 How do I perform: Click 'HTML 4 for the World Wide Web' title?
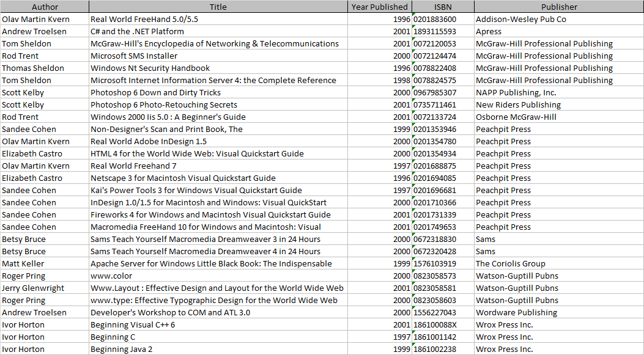point(218,153)
